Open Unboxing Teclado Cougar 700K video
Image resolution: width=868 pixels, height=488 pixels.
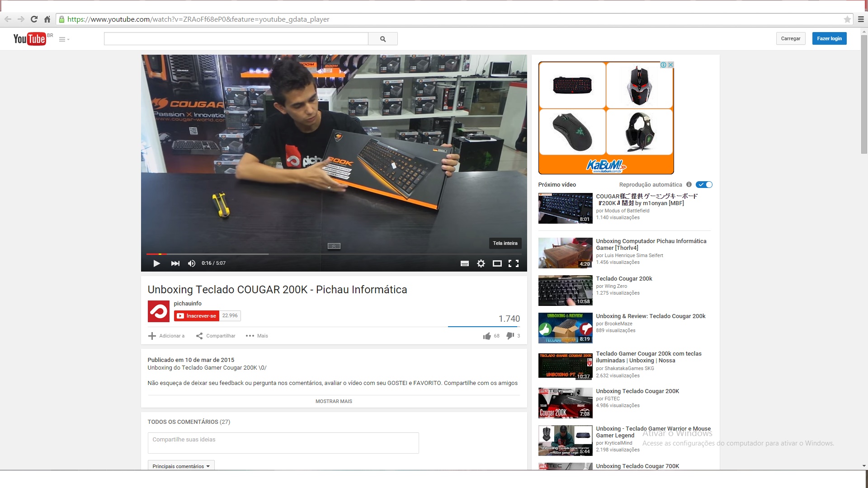click(x=637, y=466)
